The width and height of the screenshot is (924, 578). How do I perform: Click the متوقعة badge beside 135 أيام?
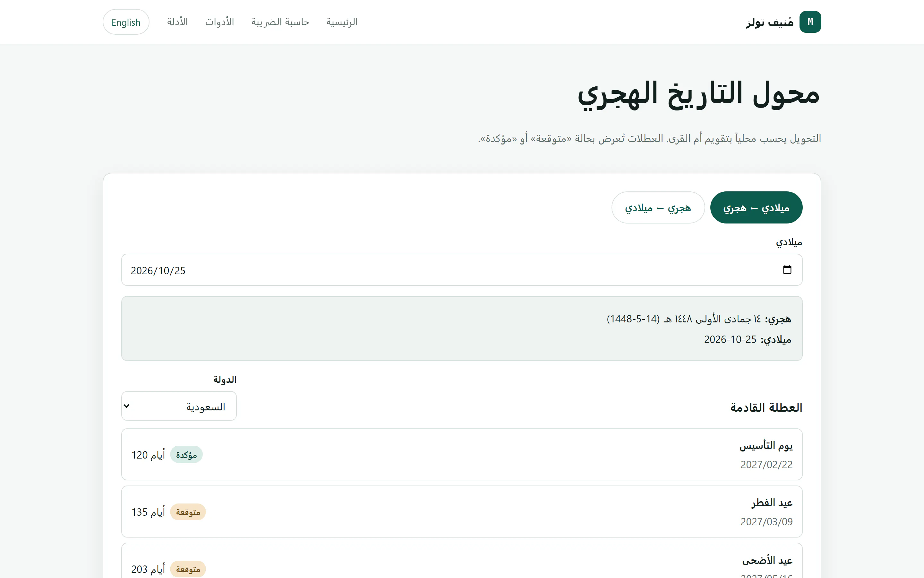(188, 512)
